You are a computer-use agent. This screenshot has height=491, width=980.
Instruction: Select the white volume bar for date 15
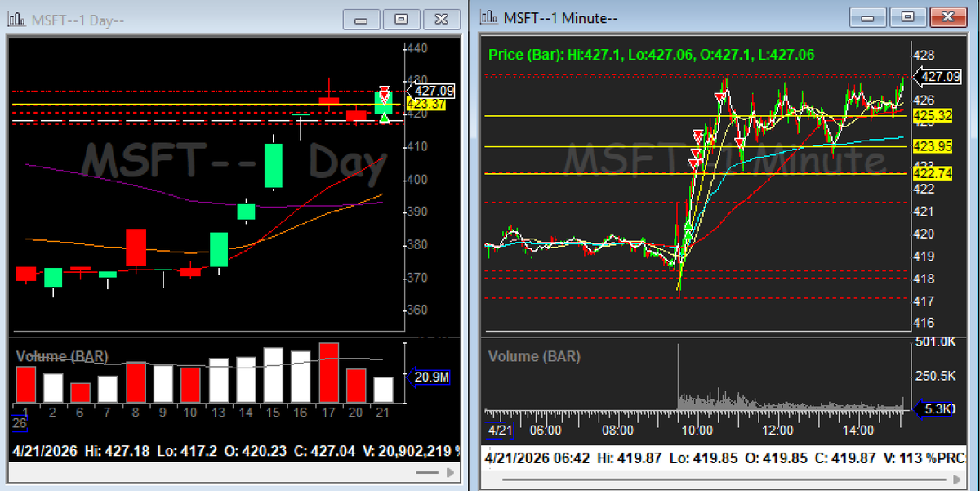273,376
